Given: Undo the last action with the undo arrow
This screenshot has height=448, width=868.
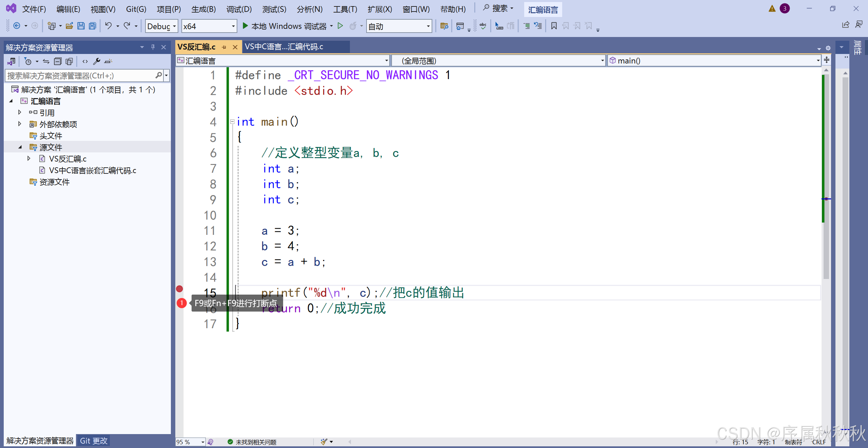Looking at the screenshot, I should (108, 26).
